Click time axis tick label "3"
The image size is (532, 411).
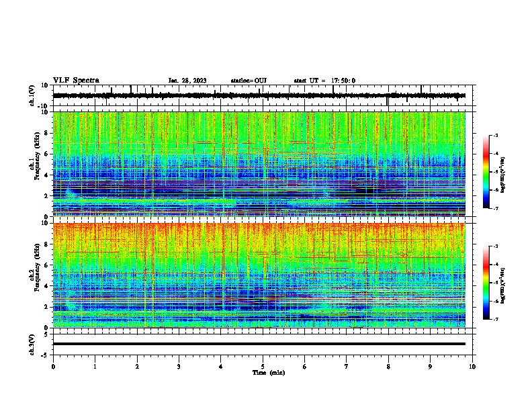pos(179,367)
